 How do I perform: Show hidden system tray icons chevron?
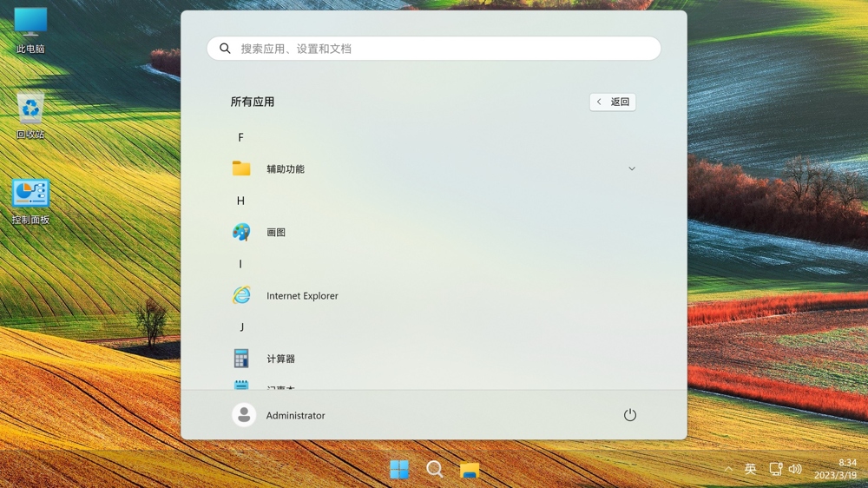pyautogui.click(x=728, y=470)
